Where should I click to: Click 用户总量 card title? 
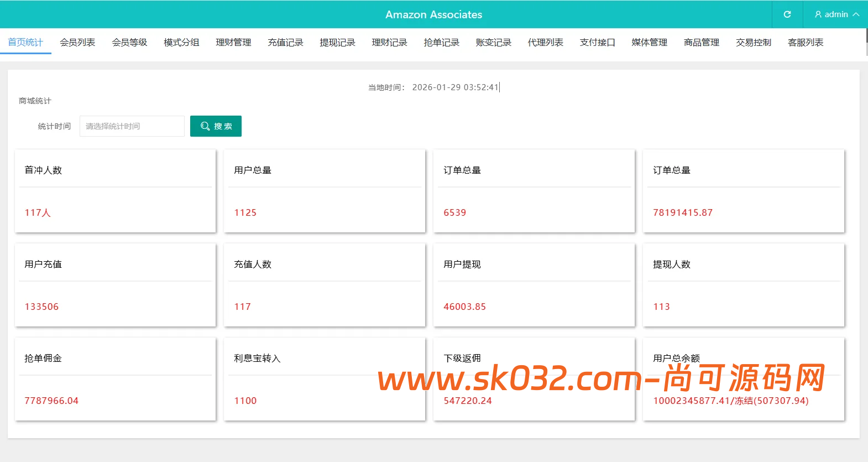click(253, 170)
